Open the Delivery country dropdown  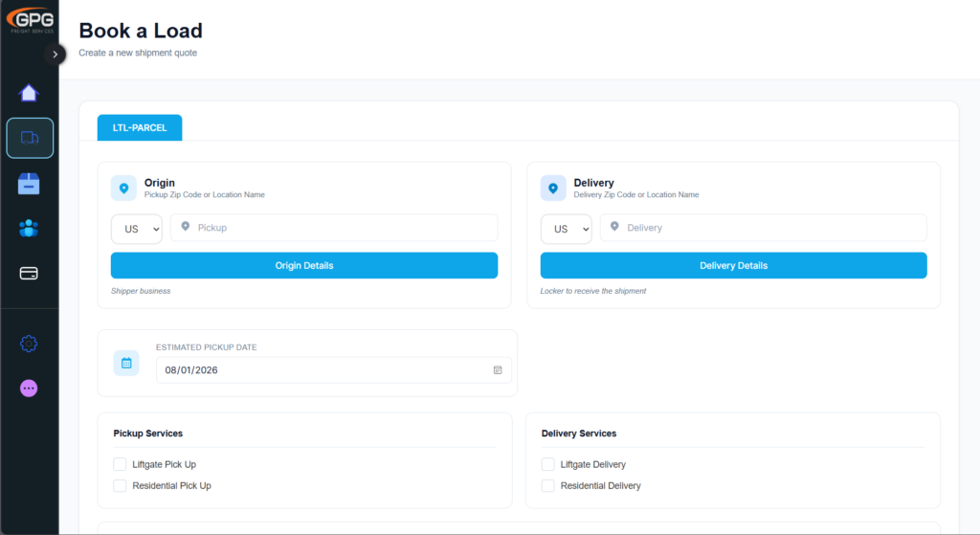[566, 229]
